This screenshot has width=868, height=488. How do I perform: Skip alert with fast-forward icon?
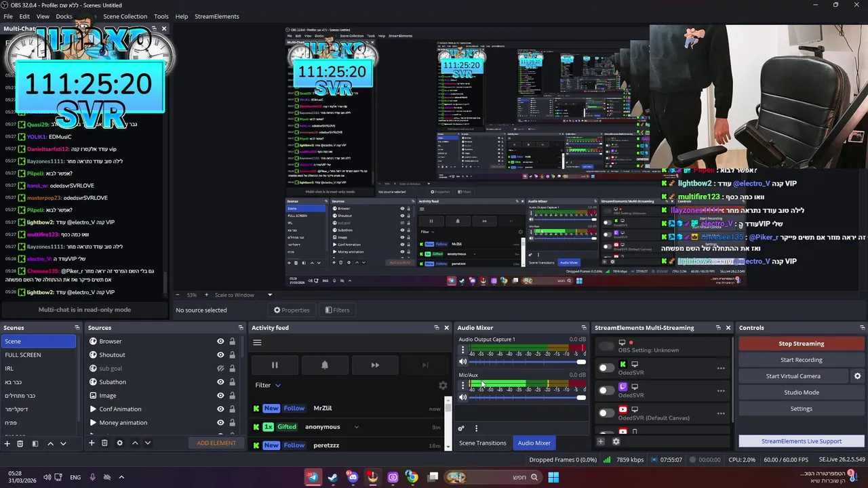375,365
